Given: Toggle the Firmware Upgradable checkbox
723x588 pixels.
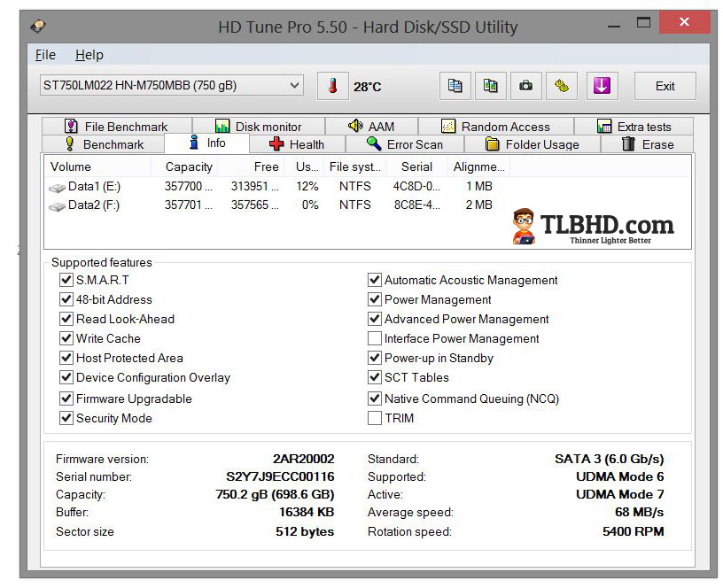Looking at the screenshot, I should (x=66, y=398).
